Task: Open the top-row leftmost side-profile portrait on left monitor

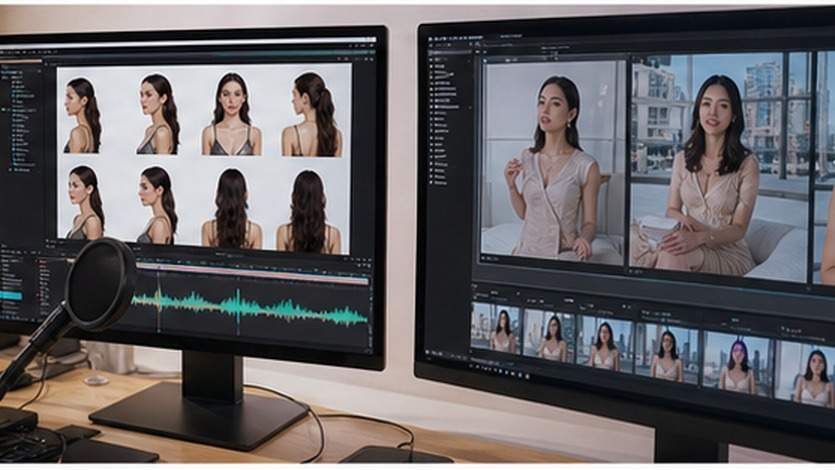Action: tap(83, 115)
